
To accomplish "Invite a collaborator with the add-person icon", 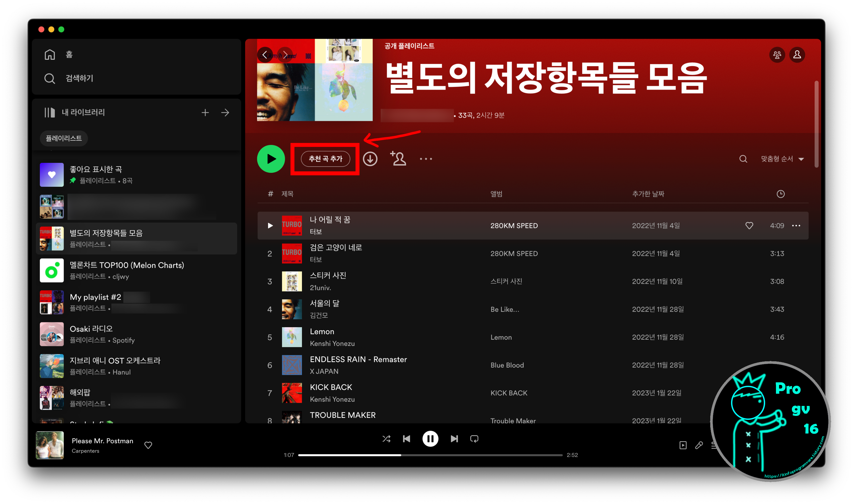I will coord(397,159).
